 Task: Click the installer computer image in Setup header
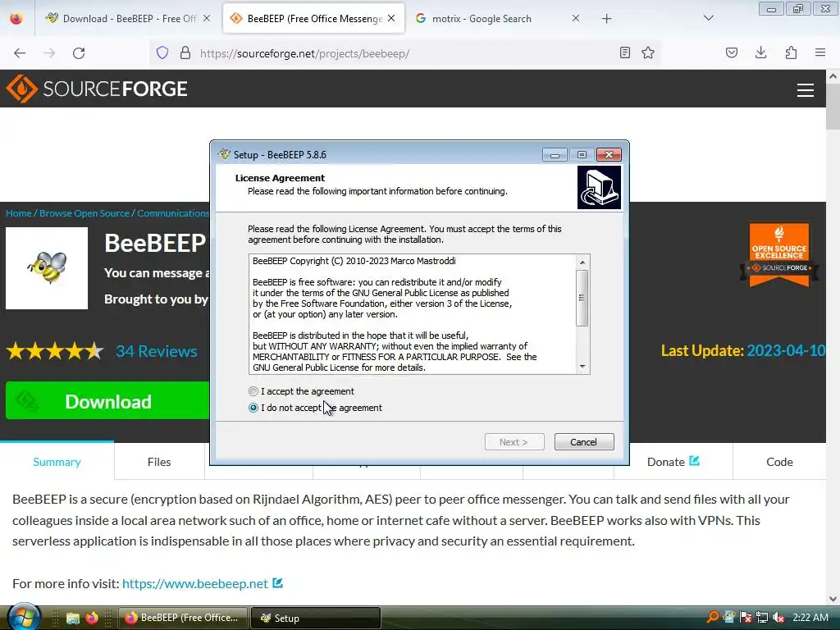click(599, 187)
